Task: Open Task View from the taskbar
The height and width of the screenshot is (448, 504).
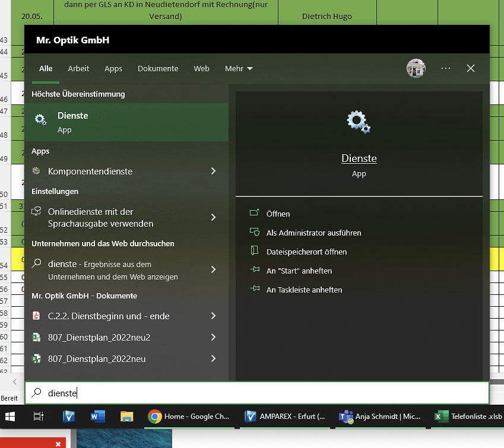Action: click(x=39, y=417)
